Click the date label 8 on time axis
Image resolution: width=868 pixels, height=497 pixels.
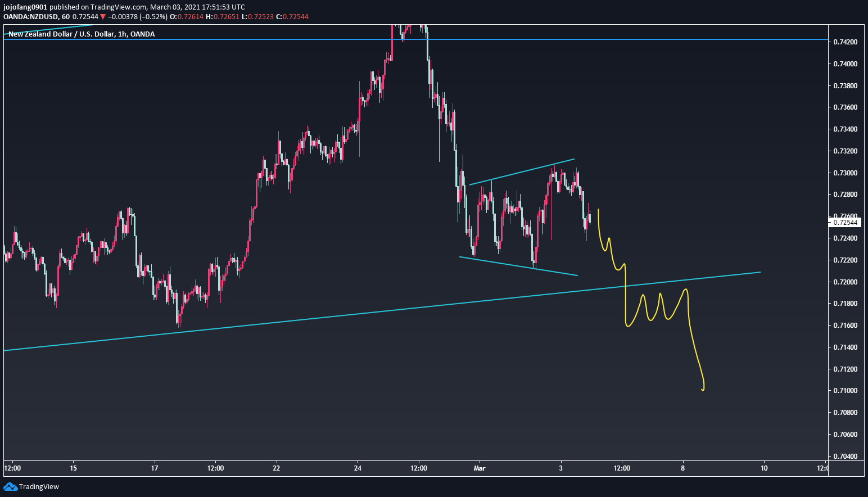683,468
